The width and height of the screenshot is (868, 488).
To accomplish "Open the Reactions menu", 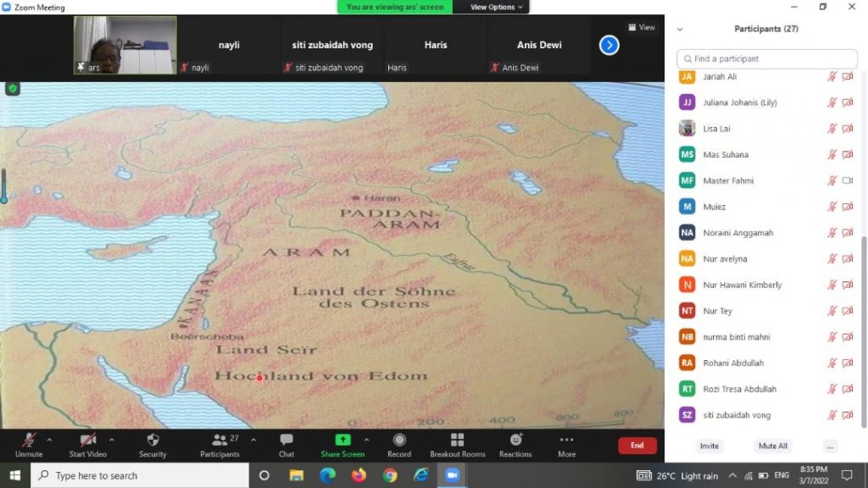I will (x=515, y=441).
